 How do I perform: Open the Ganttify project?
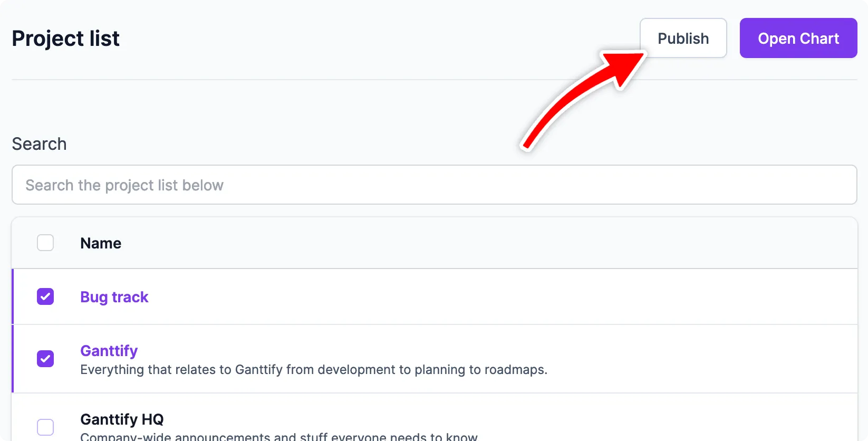click(x=109, y=350)
